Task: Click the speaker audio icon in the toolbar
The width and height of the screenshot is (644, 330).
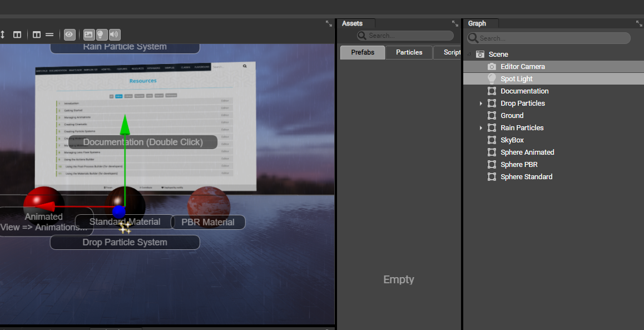Action: coord(114,35)
